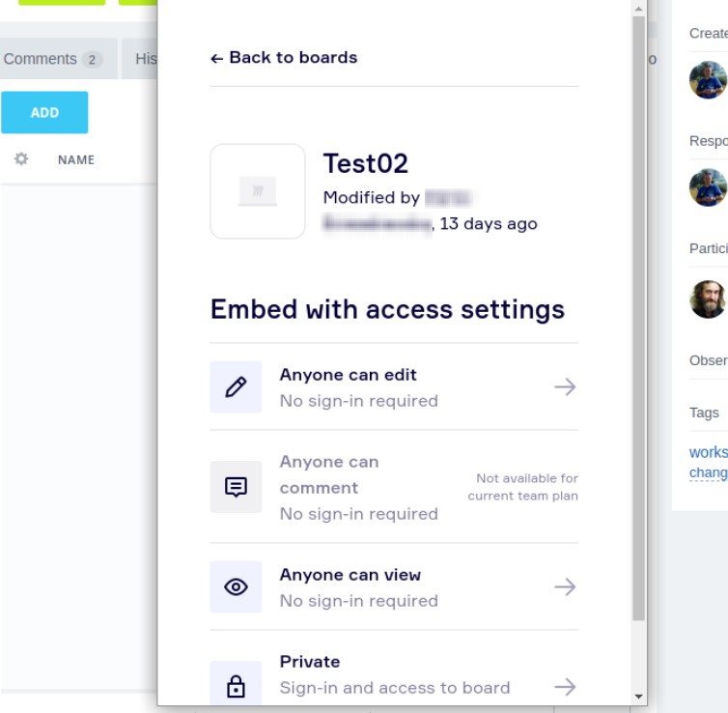Open the Responsible person avatar
Image resolution: width=728 pixels, height=713 pixels.
click(x=708, y=187)
